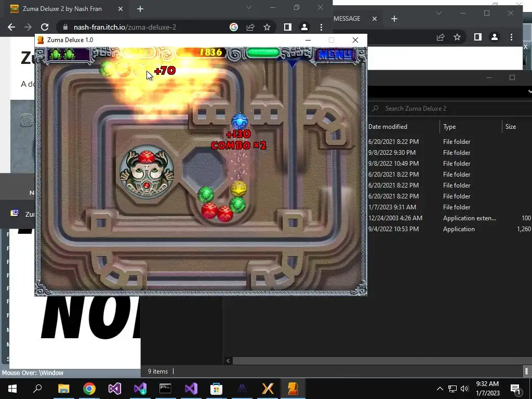Screen dimensions: 532x399
Task: Expand the Explorer ribbon chevron
Action: coord(529,91)
